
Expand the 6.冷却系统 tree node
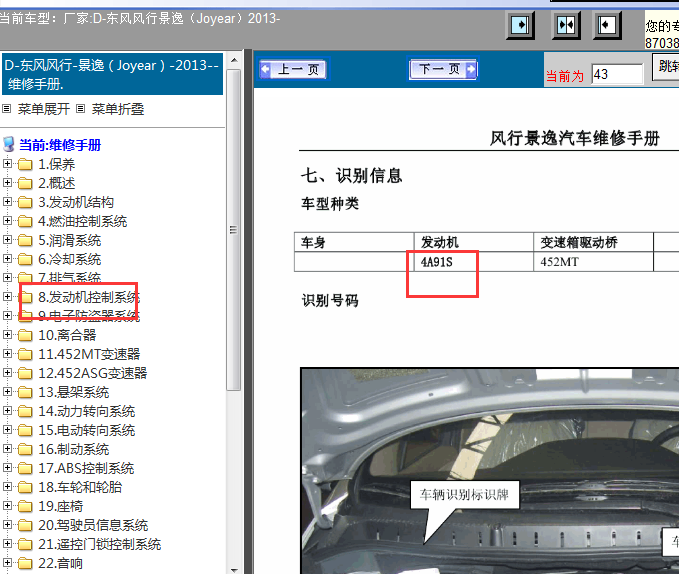pos(7,259)
